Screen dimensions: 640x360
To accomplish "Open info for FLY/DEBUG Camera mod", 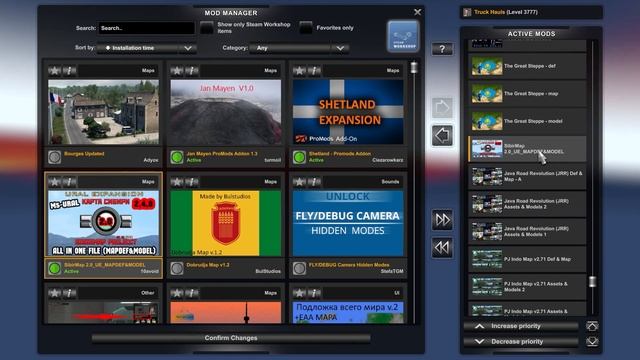I will [x=314, y=182].
